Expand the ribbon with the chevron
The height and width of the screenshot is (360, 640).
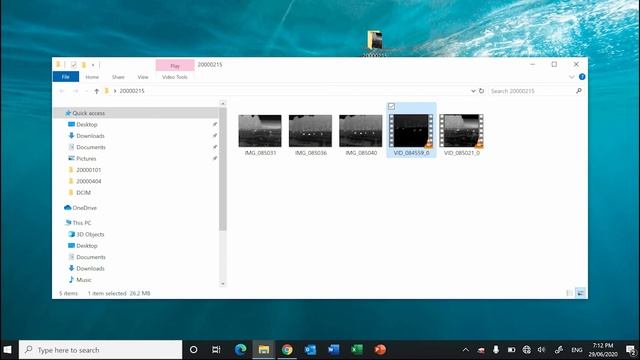pyautogui.click(x=571, y=77)
